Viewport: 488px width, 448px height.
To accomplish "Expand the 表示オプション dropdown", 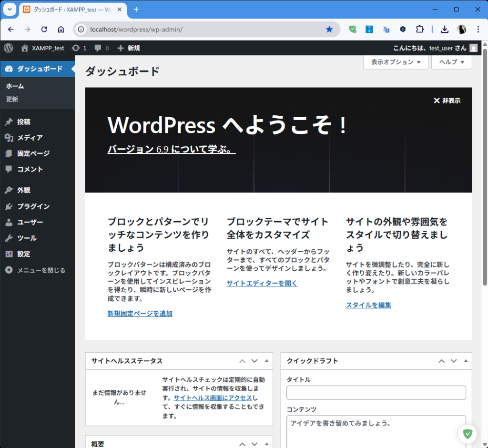I will (x=396, y=62).
